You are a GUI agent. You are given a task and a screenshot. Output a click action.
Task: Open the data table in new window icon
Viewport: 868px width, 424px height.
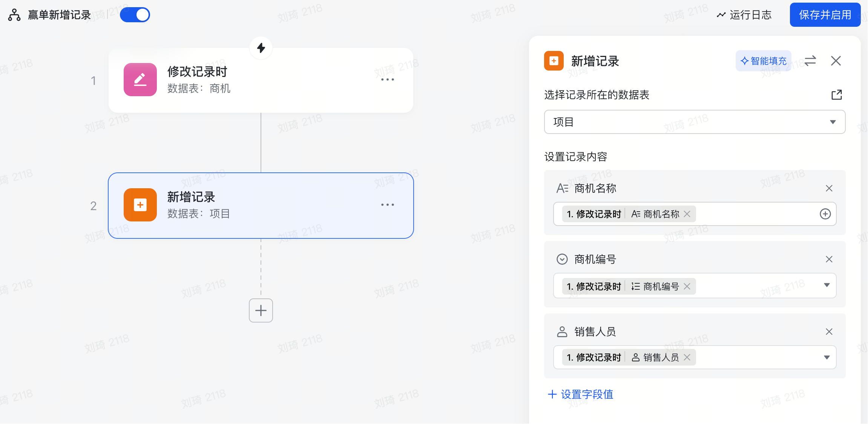[x=836, y=95]
